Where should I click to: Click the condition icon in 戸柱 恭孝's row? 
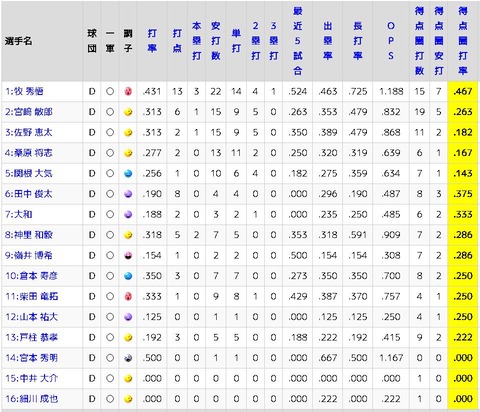128,338
